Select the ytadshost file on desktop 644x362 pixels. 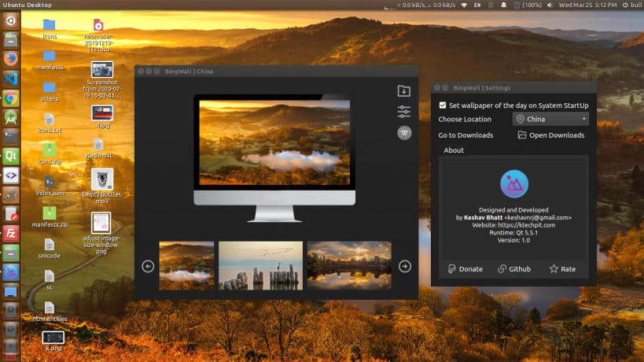pyautogui.click(x=98, y=148)
